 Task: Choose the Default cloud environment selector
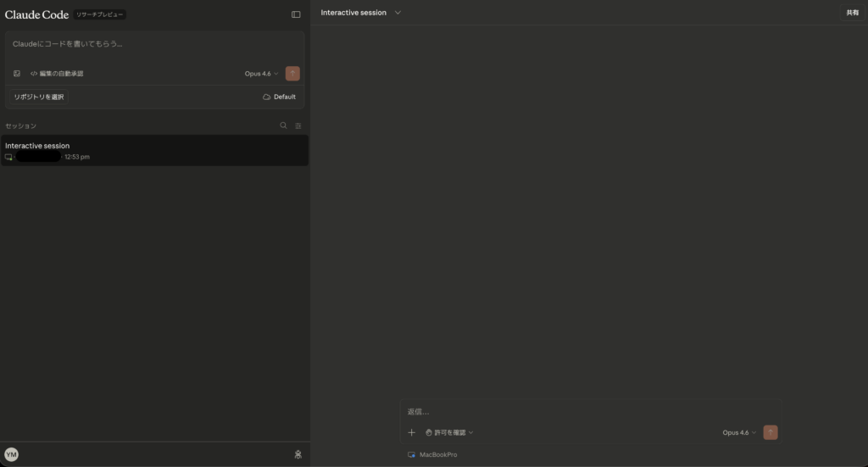(x=280, y=97)
